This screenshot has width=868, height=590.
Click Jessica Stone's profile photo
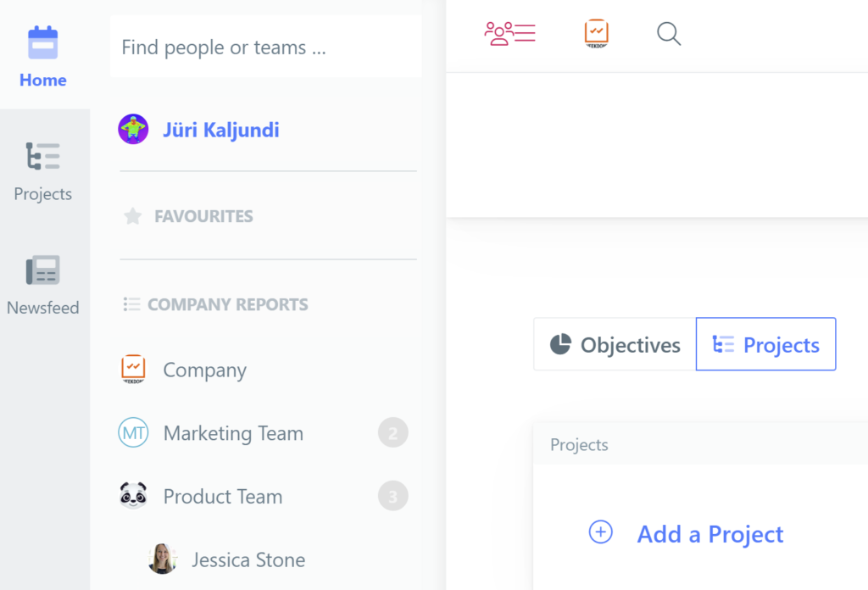(x=162, y=559)
